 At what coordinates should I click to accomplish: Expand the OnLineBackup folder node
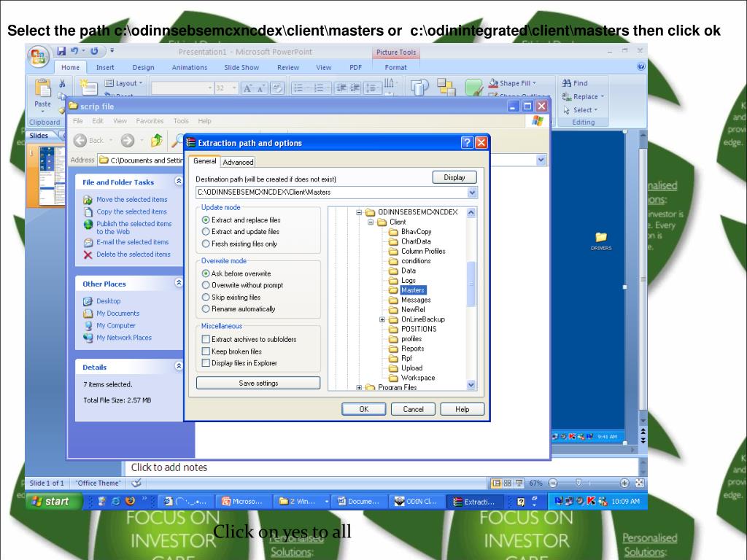point(382,319)
